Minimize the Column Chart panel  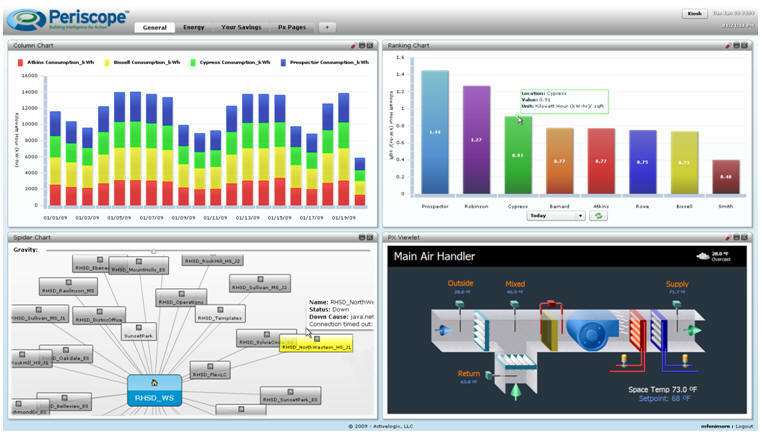(362, 46)
